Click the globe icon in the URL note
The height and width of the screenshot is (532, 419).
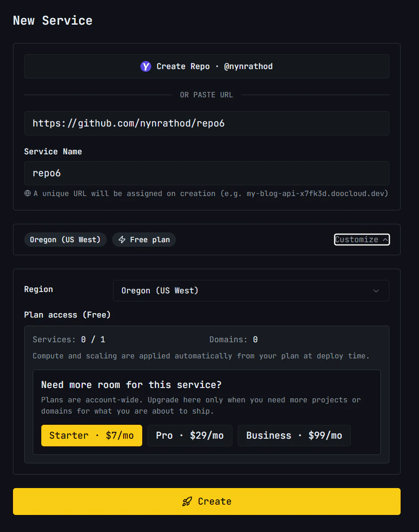[x=27, y=193]
